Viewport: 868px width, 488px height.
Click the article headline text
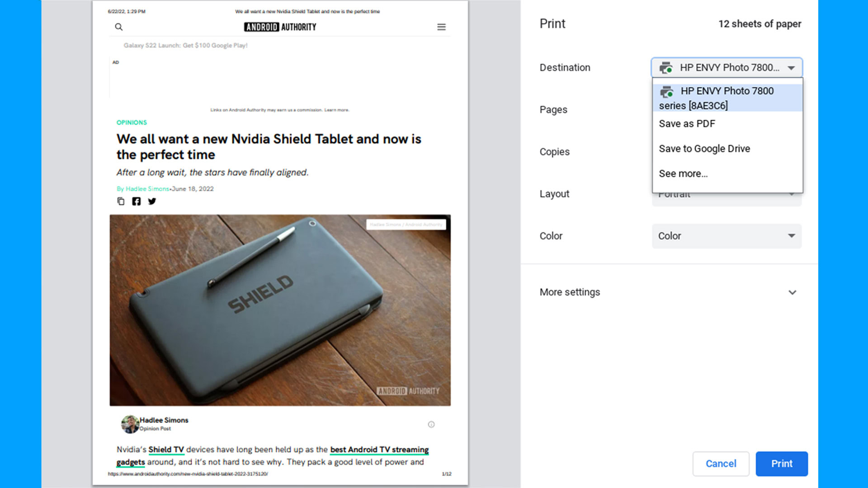[269, 147]
